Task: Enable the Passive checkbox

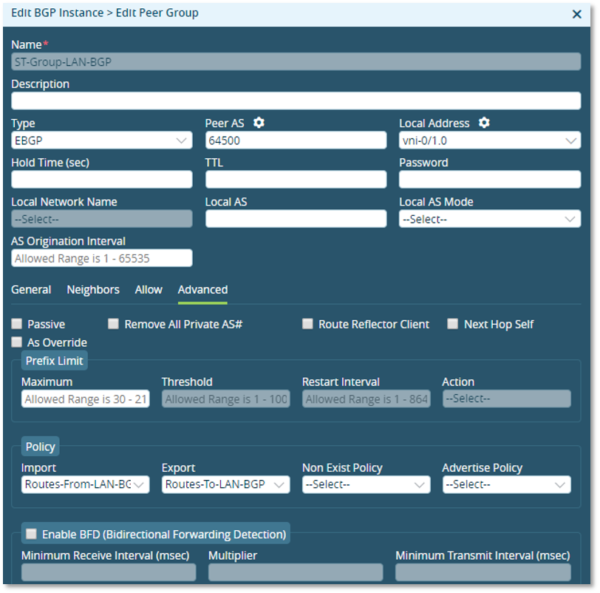Action: [x=17, y=324]
